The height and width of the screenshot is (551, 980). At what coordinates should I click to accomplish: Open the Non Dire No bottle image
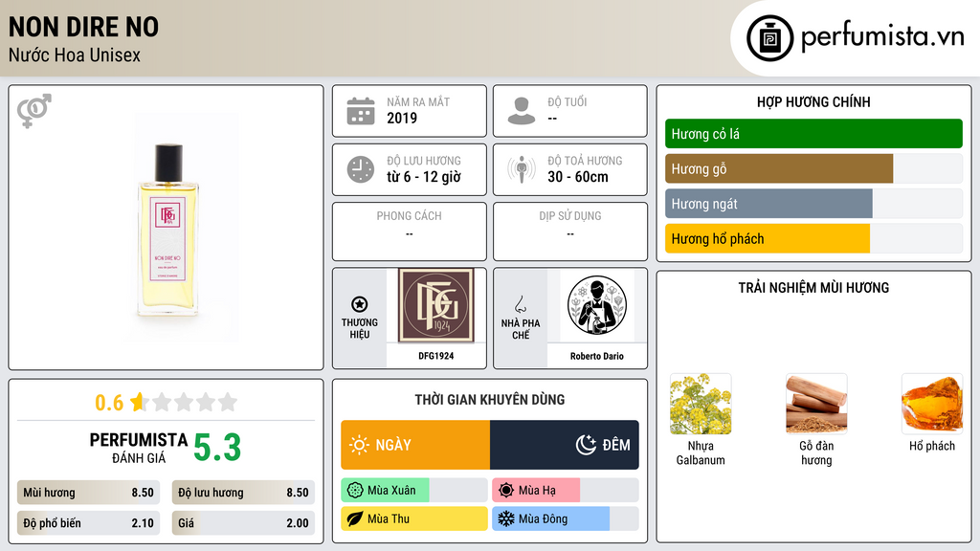pyautogui.click(x=167, y=228)
